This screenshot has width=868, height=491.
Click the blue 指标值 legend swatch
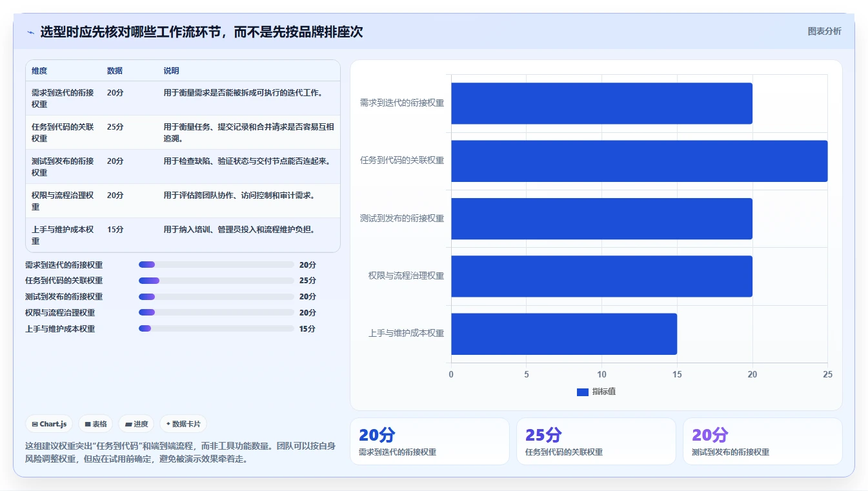[583, 392]
